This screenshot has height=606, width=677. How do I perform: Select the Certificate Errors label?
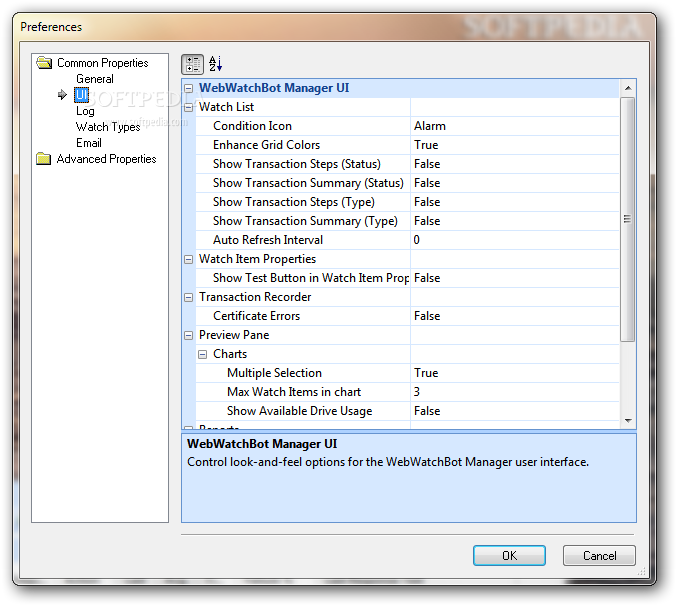[256, 316]
